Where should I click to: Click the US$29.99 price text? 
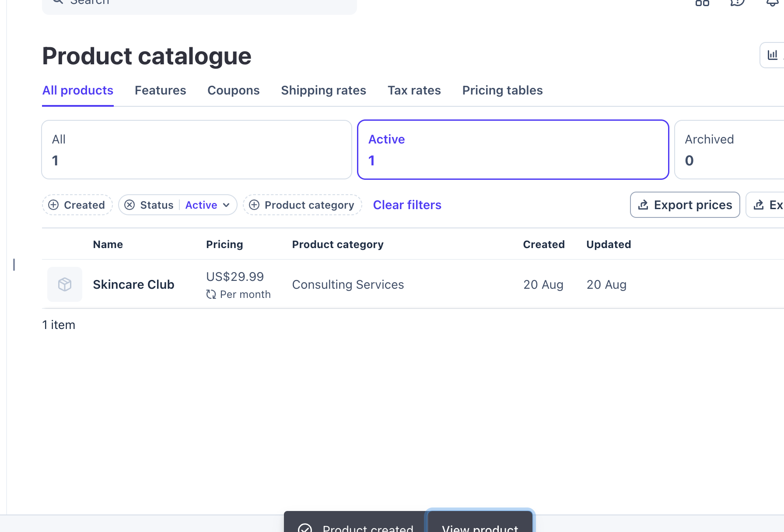(x=235, y=276)
